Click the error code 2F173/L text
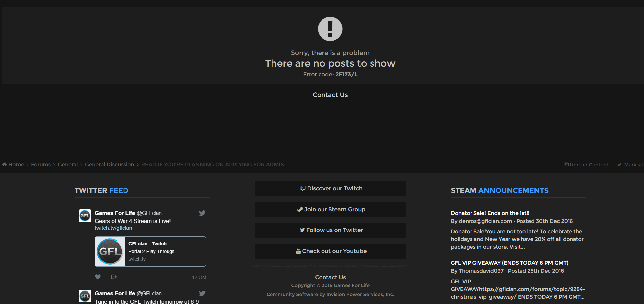The image size is (644, 304). (346, 74)
